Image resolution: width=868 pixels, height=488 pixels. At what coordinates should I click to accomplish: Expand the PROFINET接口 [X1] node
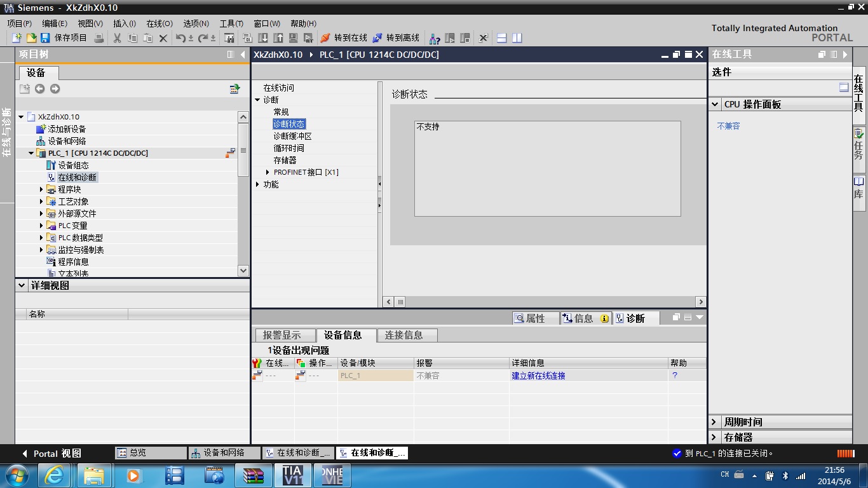click(x=268, y=172)
